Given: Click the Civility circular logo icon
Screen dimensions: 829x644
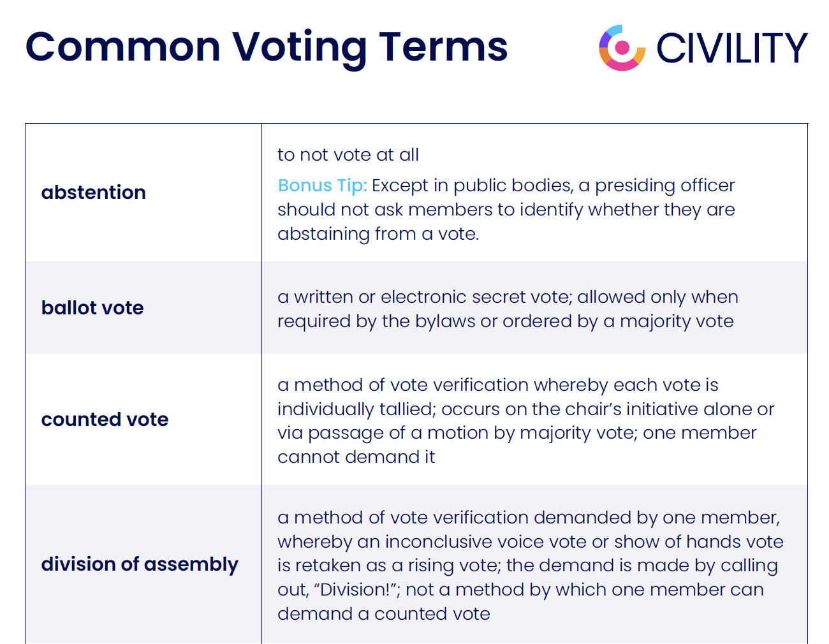Looking at the screenshot, I should click(x=622, y=48).
